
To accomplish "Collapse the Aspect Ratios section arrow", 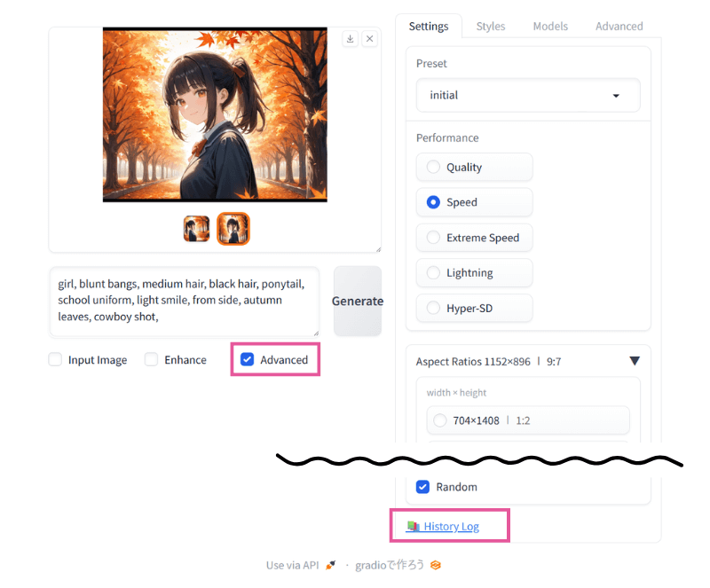I will pos(635,361).
